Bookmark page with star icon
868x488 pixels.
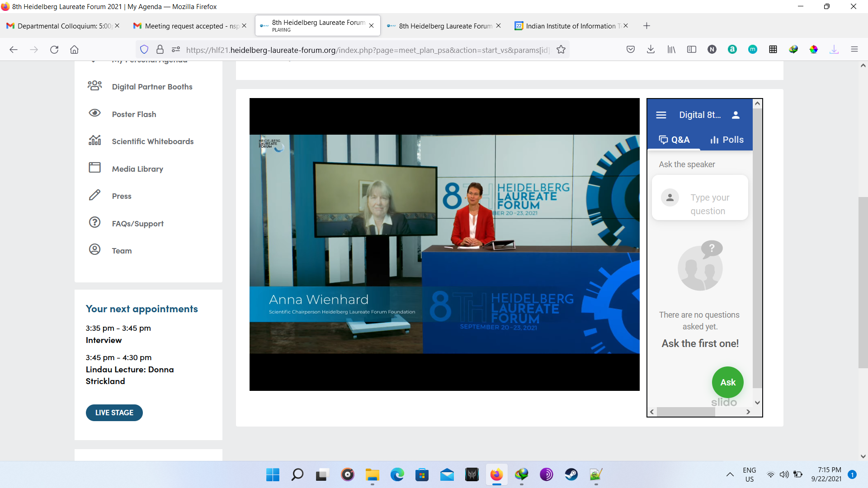[x=561, y=50]
